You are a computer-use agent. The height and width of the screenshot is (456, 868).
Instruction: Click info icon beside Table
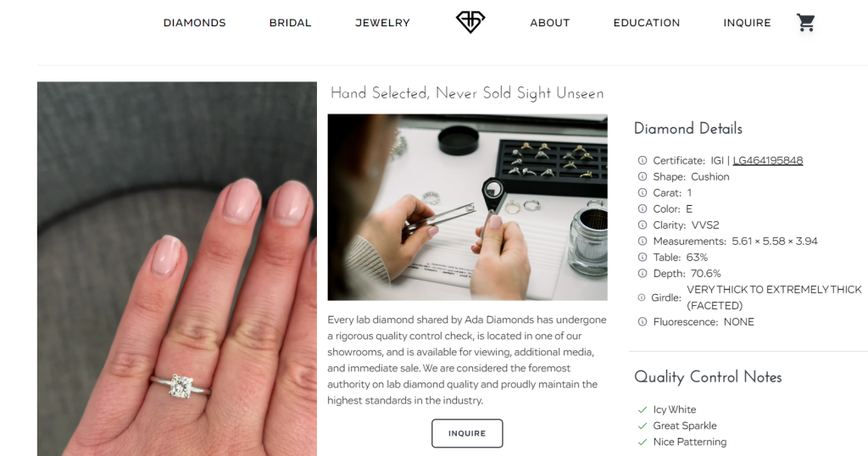tap(643, 257)
